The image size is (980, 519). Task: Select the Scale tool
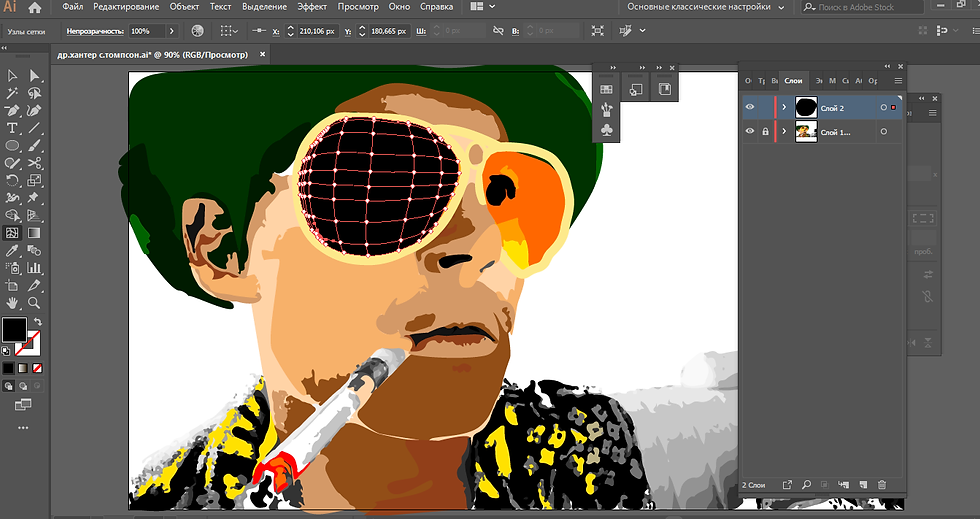[34, 181]
